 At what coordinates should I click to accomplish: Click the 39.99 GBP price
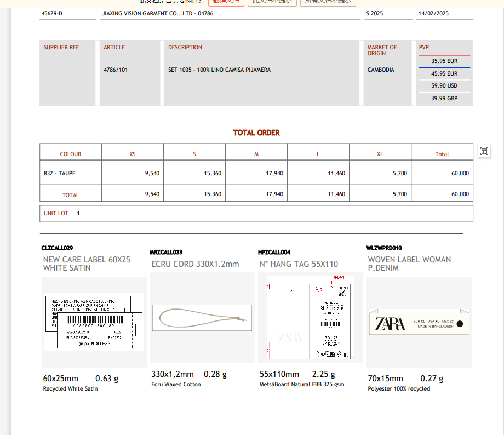coord(444,99)
